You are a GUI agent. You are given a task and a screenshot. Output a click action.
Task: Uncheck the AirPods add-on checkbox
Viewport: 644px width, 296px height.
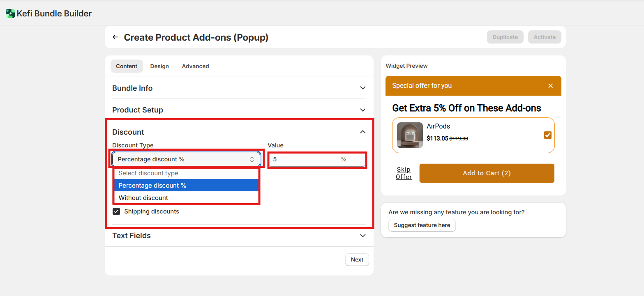[x=547, y=135]
